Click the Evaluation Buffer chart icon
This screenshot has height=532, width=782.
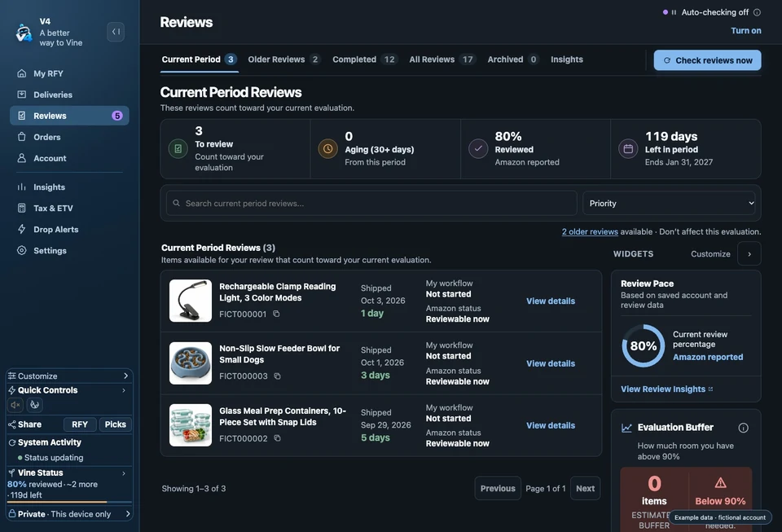pyautogui.click(x=626, y=428)
